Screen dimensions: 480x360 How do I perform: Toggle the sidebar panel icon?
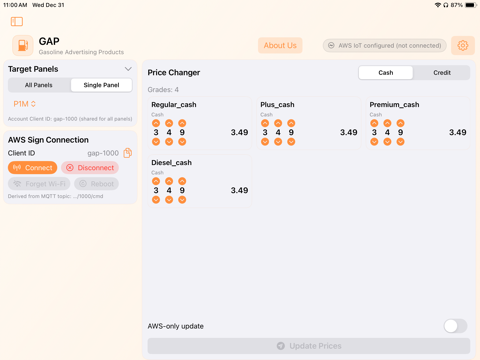(x=17, y=22)
